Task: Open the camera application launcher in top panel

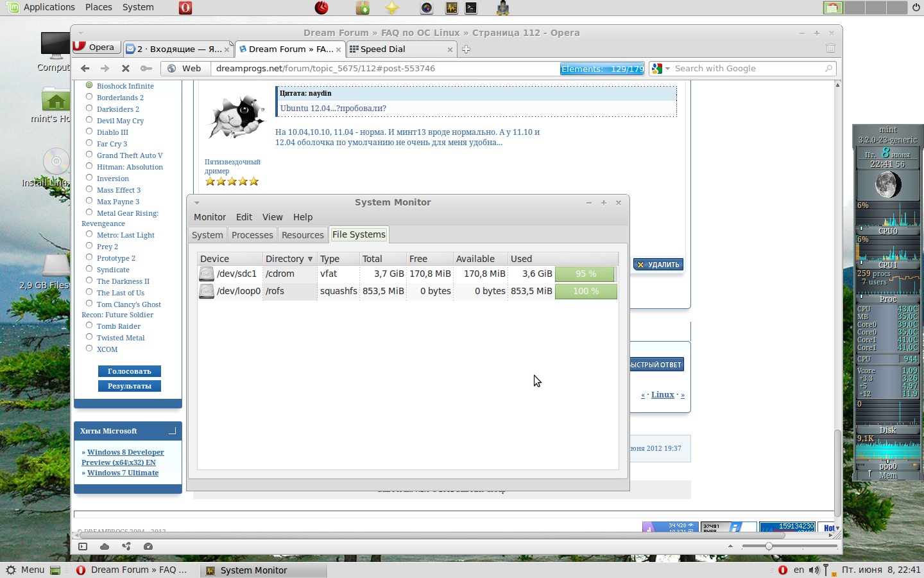Action: [x=427, y=8]
